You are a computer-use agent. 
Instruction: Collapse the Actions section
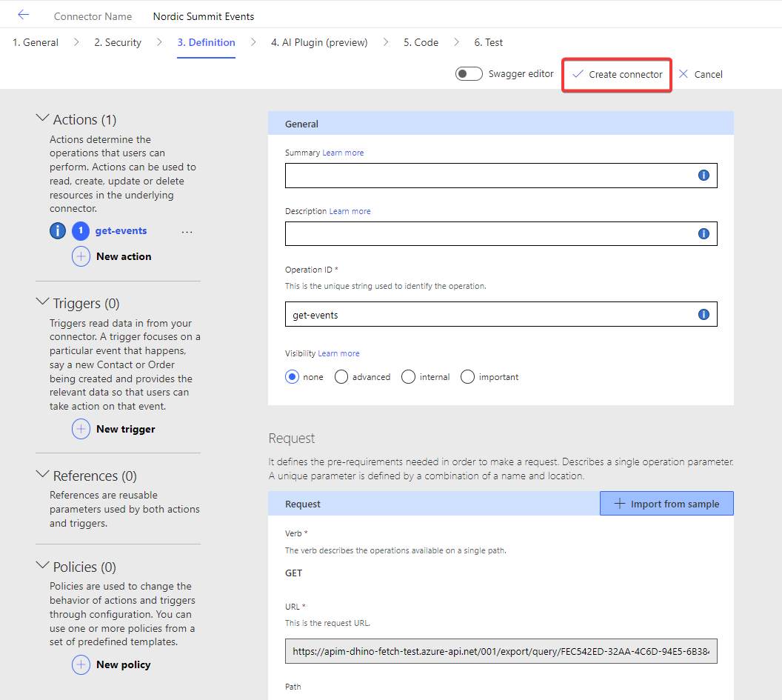pyautogui.click(x=43, y=119)
